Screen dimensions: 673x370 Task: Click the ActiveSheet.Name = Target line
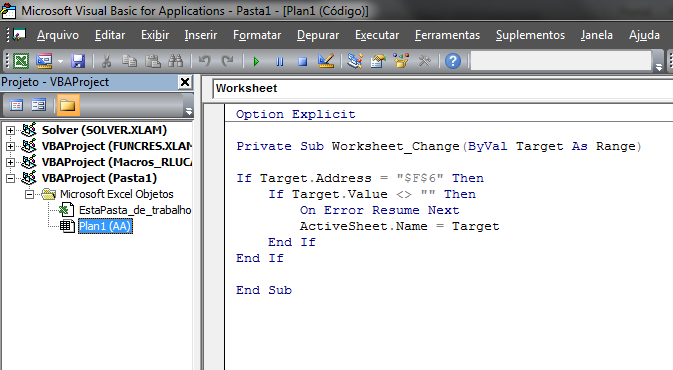point(399,226)
